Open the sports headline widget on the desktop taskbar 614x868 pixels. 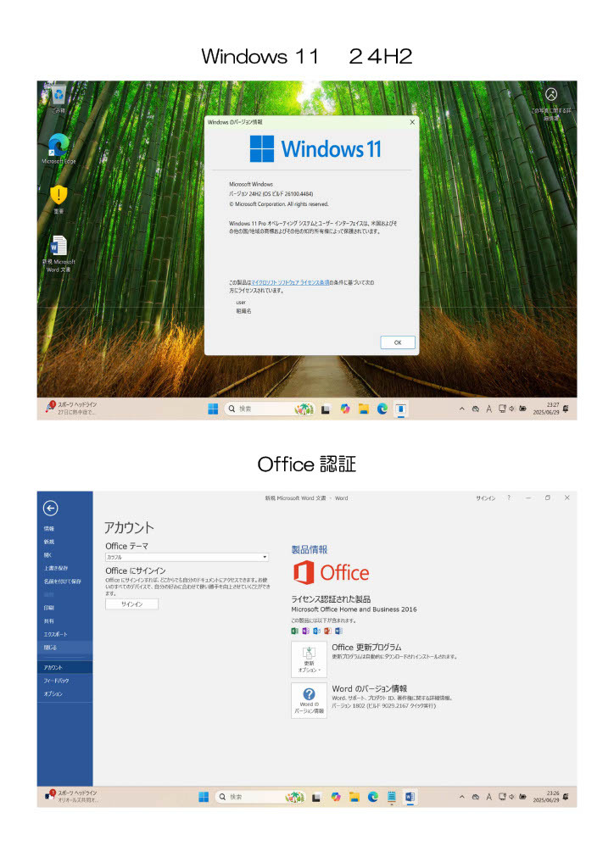click(x=71, y=409)
